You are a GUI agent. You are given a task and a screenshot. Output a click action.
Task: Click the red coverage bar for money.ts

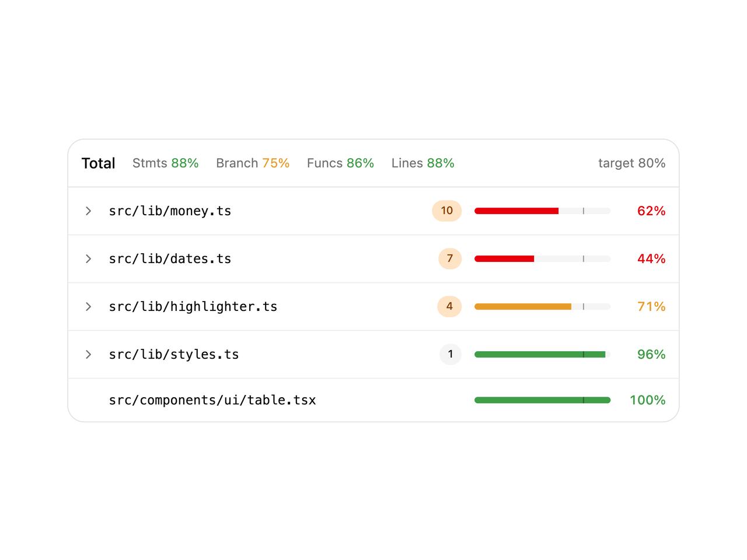tap(516, 211)
